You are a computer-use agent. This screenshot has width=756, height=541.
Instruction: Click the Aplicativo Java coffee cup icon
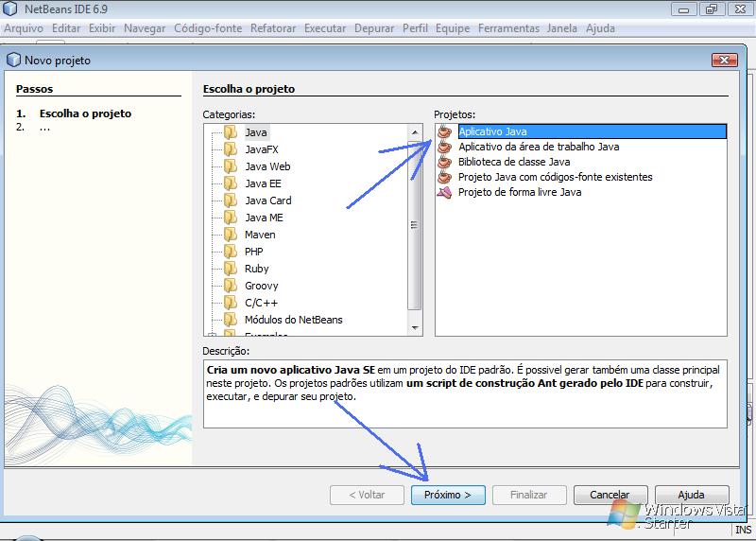pyautogui.click(x=444, y=131)
